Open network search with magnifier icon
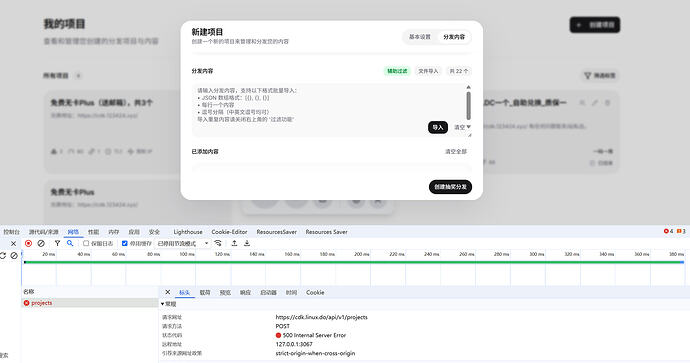Screen dimensions: 690x363 click(70, 243)
